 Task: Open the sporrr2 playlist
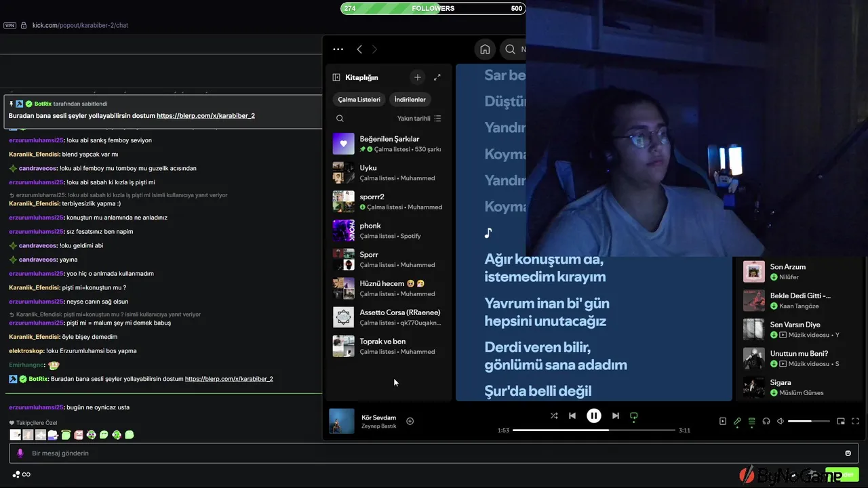(x=388, y=201)
